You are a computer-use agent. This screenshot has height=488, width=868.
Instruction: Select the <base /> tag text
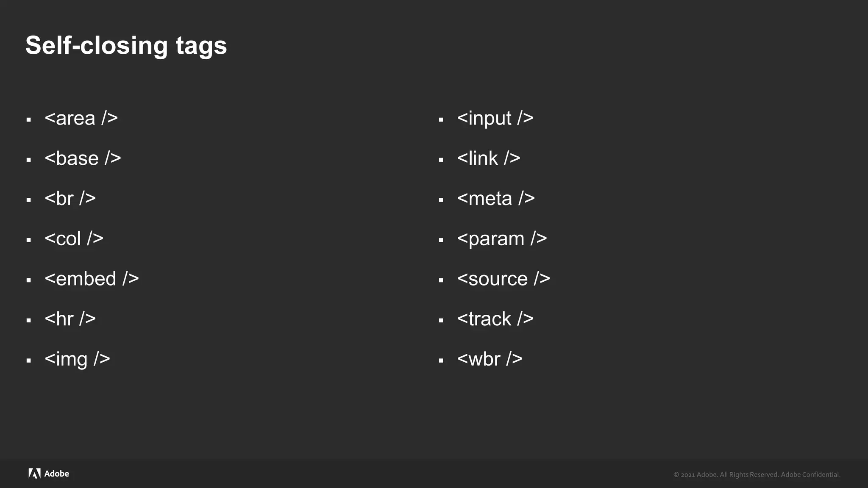[x=83, y=158]
